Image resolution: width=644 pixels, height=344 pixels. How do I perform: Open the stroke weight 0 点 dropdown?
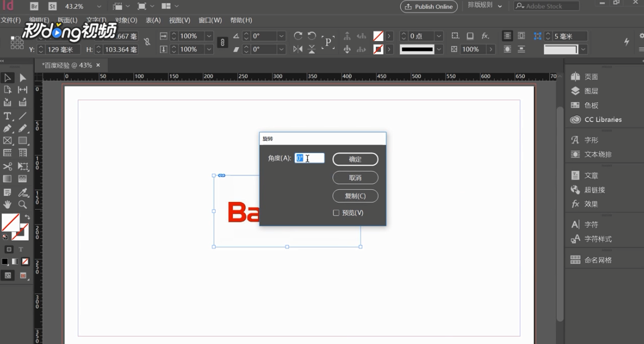pos(439,36)
